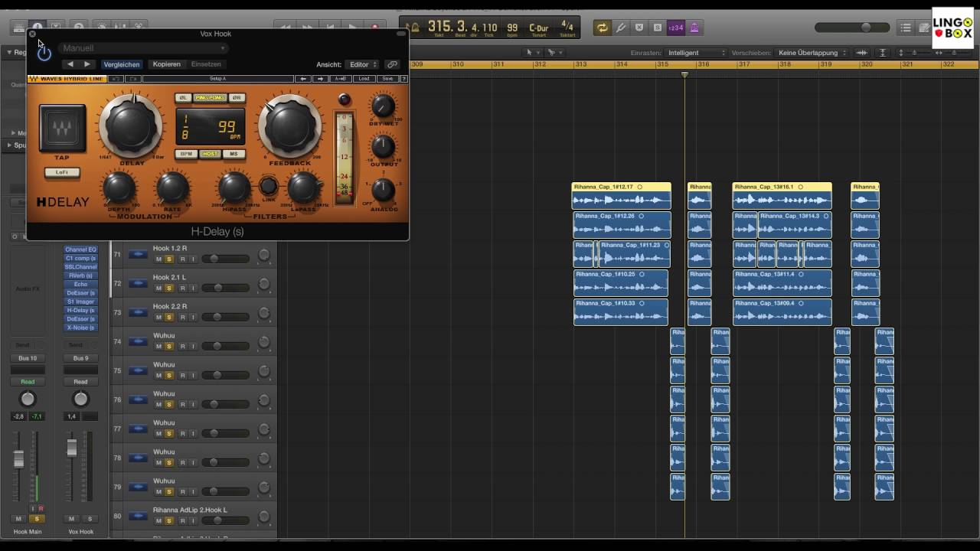Click the HiPass filter knob
This screenshot has height=551, width=980.
234,187
